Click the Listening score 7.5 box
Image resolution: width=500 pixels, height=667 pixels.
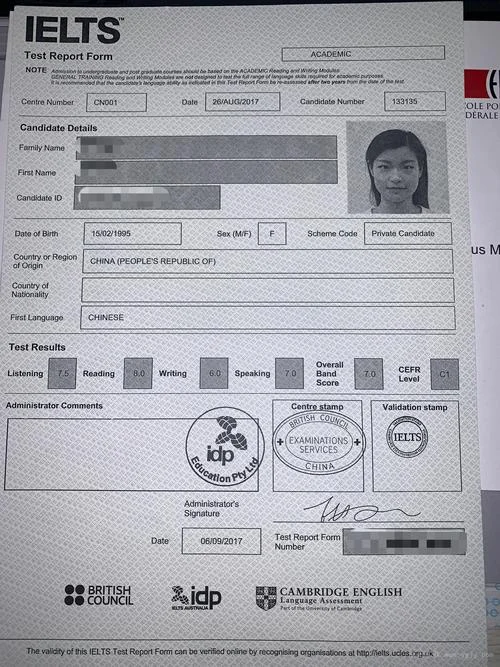tap(62, 373)
